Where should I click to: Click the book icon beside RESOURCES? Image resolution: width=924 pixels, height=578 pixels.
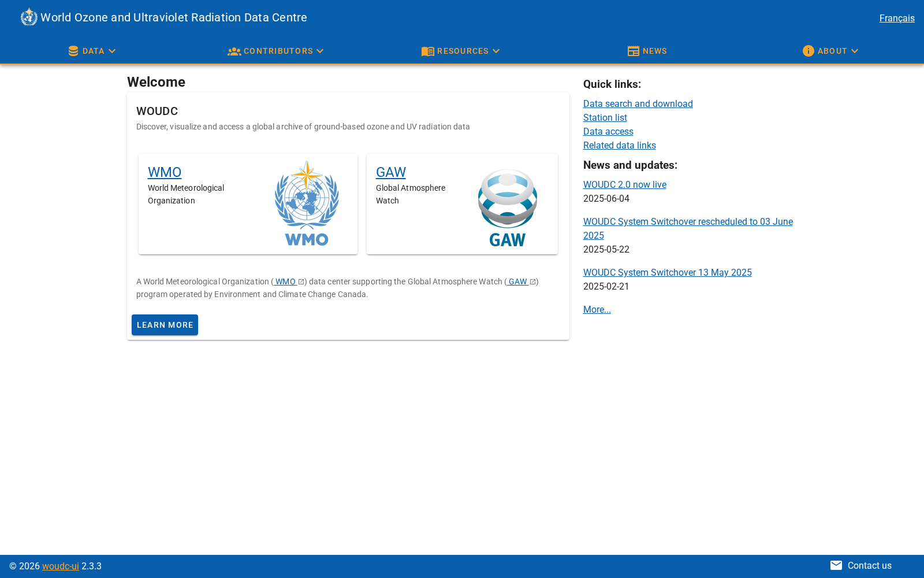click(x=427, y=51)
